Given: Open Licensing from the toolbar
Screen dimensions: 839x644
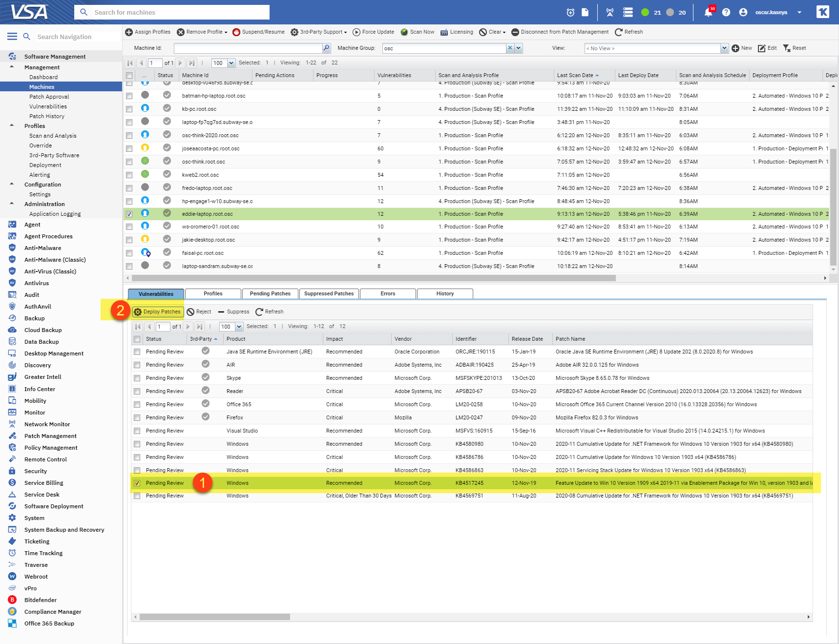Looking at the screenshot, I should [x=457, y=32].
